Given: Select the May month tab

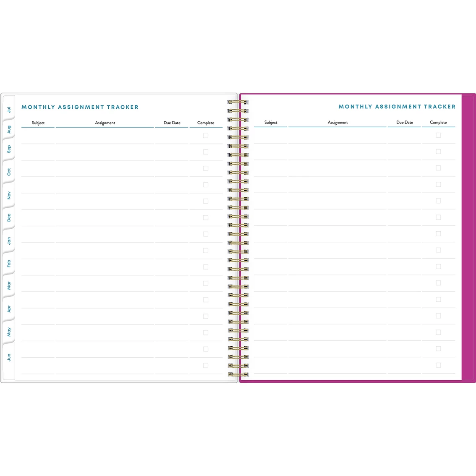Looking at the screenshot, I should click(x=9, y=332).
